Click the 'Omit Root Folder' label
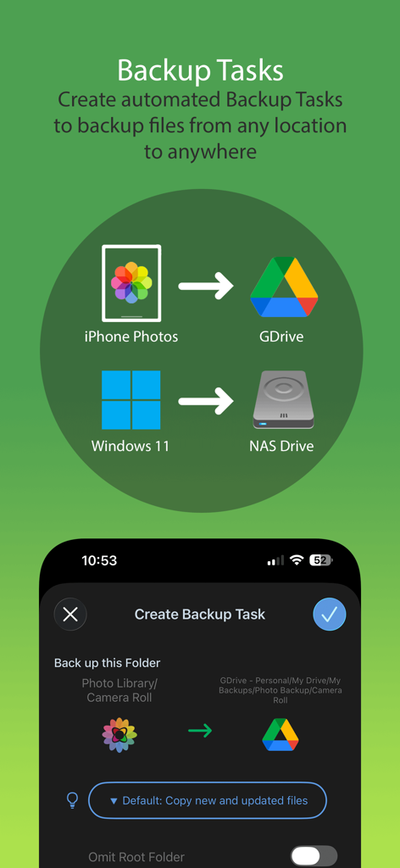Screen dimensions: 400x868 click(x=136, y=858)
